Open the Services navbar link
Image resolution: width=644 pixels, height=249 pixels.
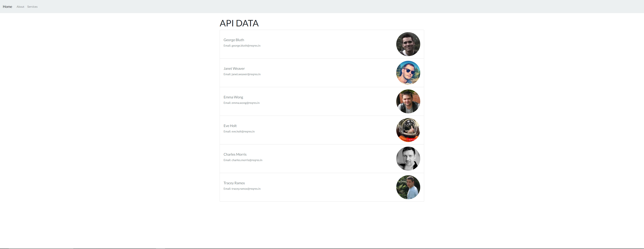coord(32,7)
